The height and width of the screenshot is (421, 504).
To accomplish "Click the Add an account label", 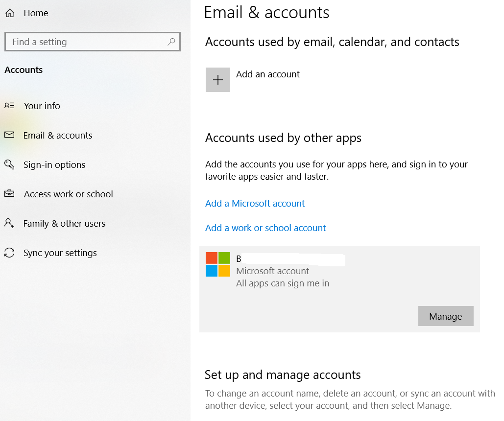I will (268, 74).
